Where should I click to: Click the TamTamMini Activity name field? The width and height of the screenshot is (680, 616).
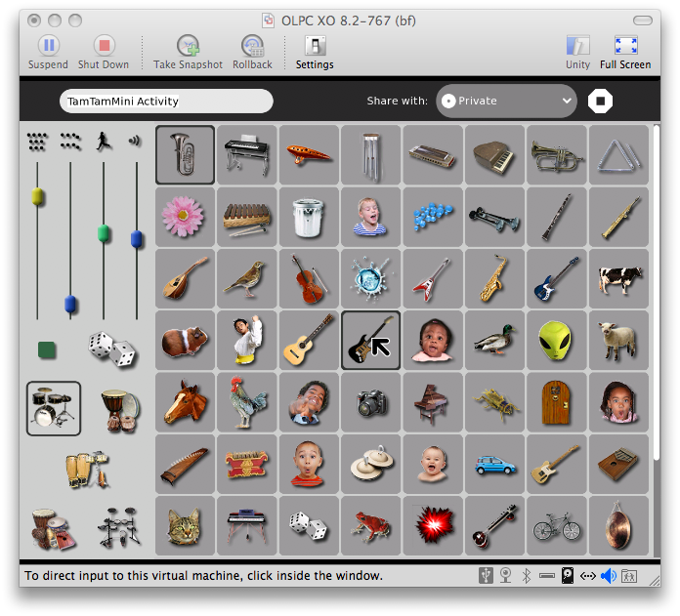pos(166,102)
